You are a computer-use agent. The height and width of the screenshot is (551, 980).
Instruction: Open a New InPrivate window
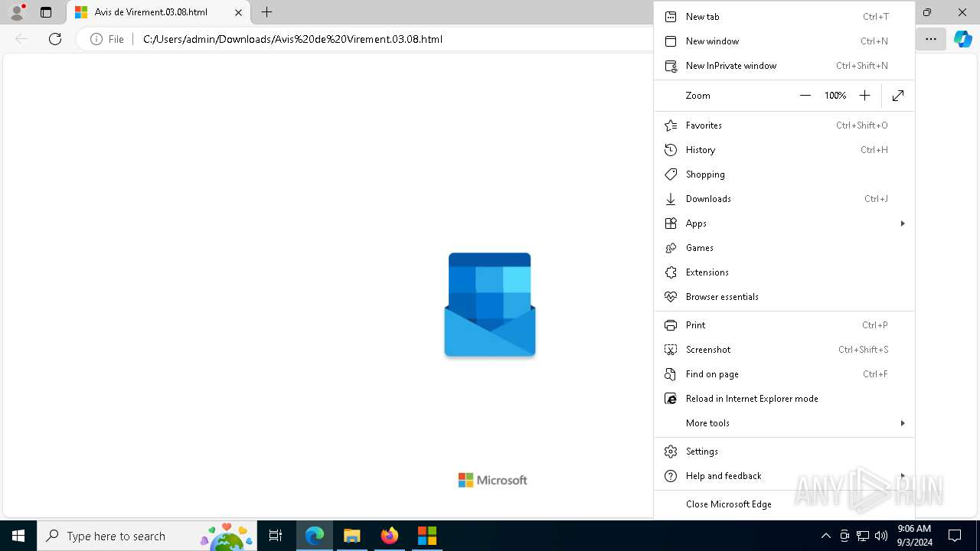click(784, 66)
